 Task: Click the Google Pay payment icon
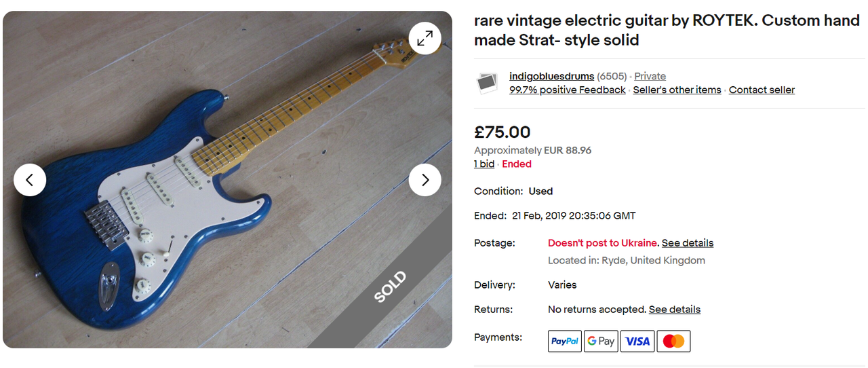[x=601, y=341]
